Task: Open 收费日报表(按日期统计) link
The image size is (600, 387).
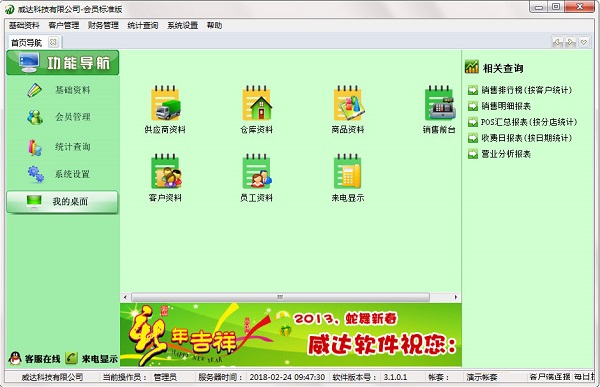Action: pyautogui.click(x=527, y=138)
